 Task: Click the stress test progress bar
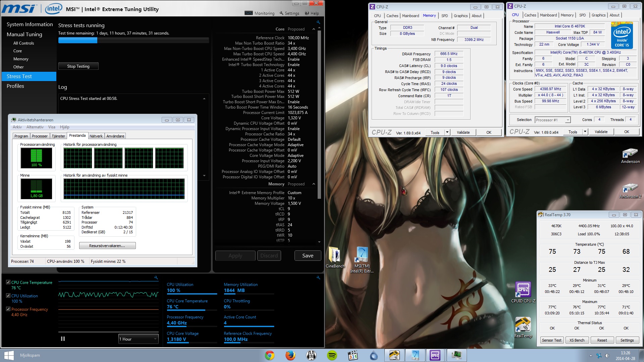[133, 40]
